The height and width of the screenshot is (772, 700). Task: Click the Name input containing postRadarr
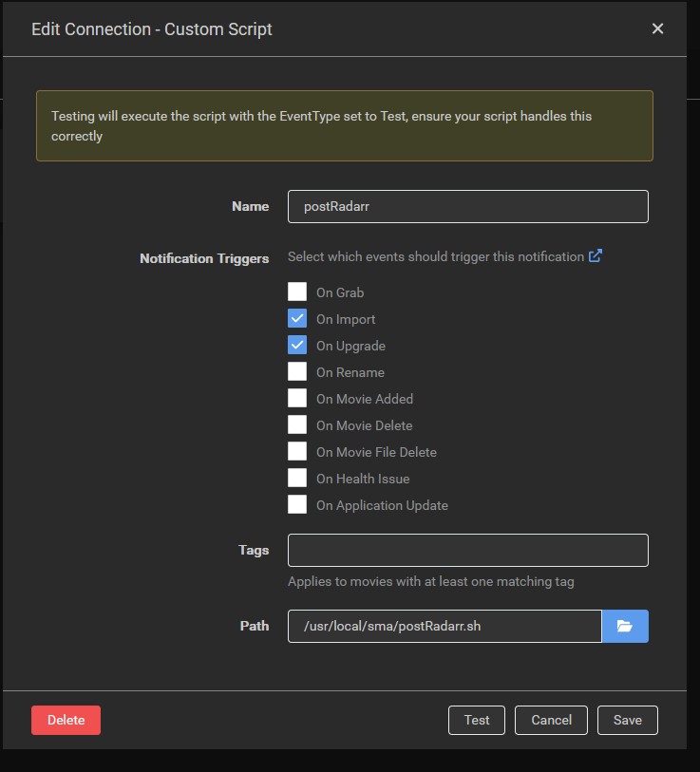click(x=467, y=206)
